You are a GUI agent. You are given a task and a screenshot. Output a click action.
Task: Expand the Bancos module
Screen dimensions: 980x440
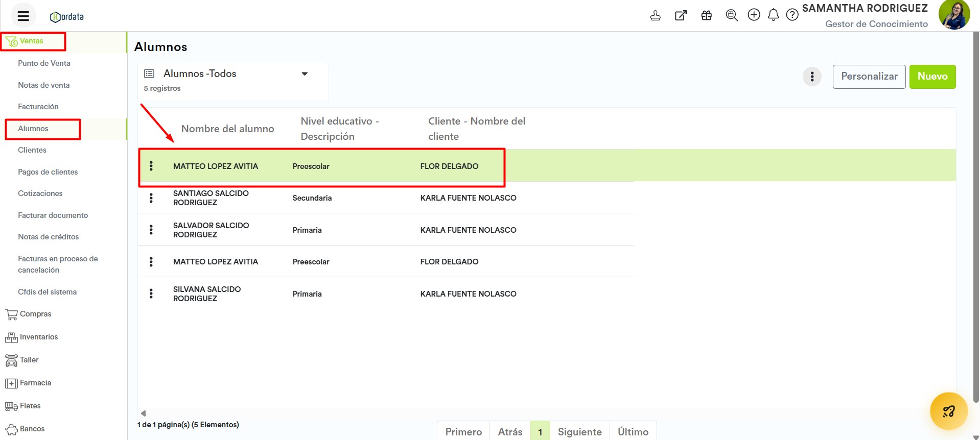(x=32, y=429)
